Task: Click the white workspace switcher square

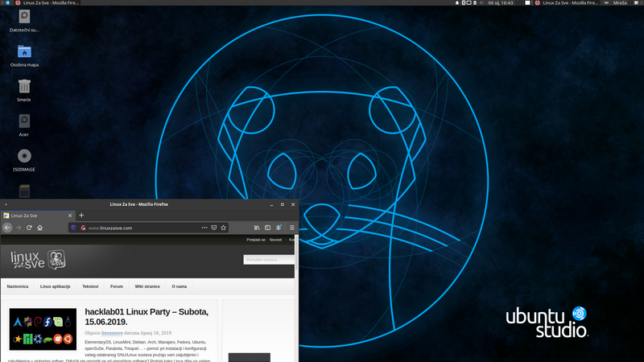Action: point(527,3)
